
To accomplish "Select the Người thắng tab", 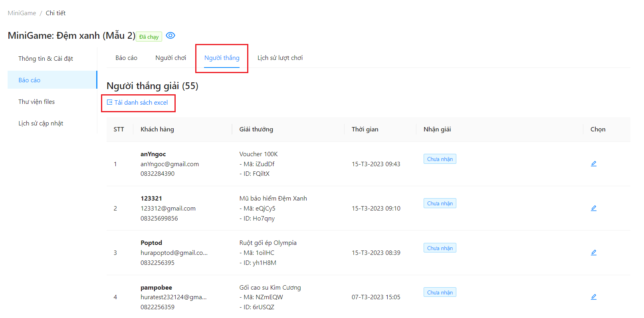I will (x=222, y=58).
